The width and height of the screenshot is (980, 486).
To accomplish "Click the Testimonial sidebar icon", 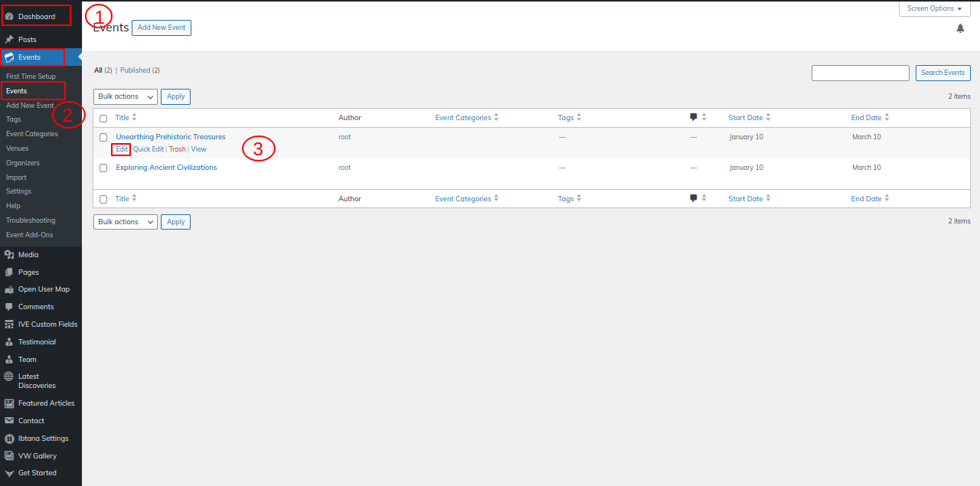I will (x=9, y=342).
